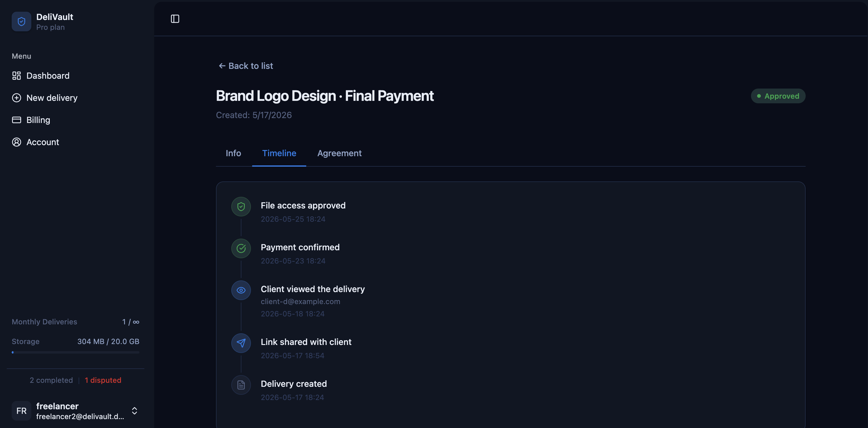Viewport: 868px width, 428px height.
Task: Click the 2 completed link
Action: 51,380
